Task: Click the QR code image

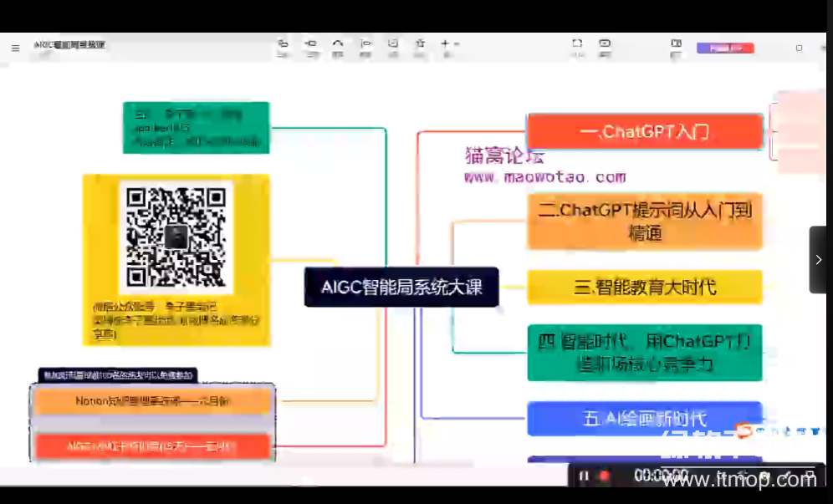Action: click(176, 237)
